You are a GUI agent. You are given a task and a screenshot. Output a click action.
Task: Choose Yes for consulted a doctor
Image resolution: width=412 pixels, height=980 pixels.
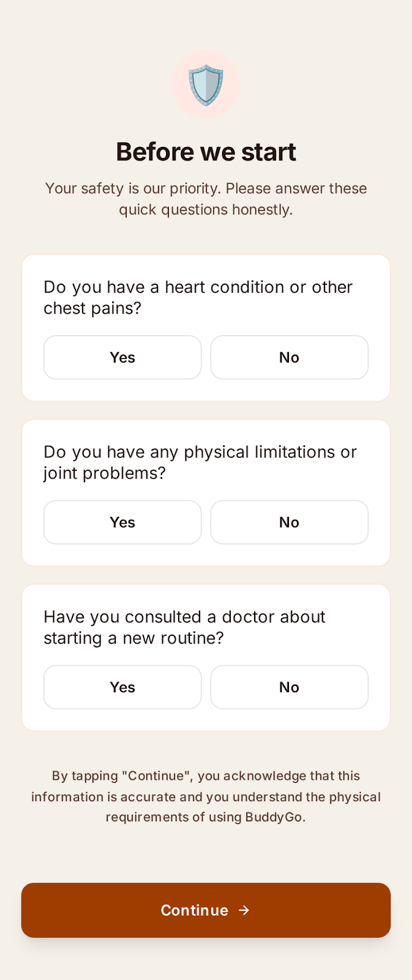click(122, 687)
